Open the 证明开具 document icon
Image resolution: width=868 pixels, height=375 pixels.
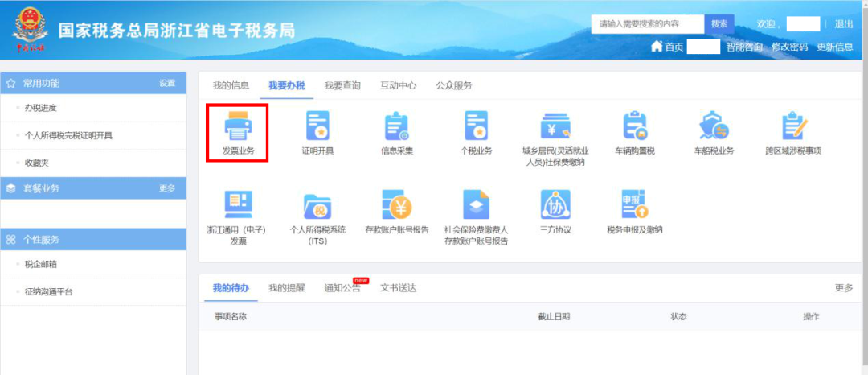pyautogui.click(x=317, y=126)
